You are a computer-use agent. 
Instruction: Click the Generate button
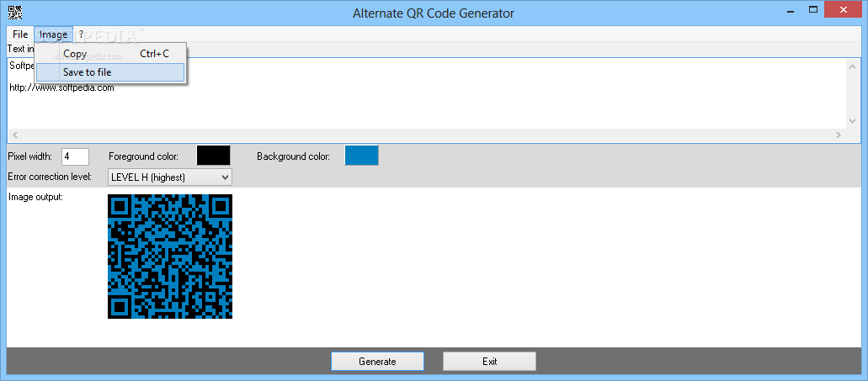tap(377, 362)
